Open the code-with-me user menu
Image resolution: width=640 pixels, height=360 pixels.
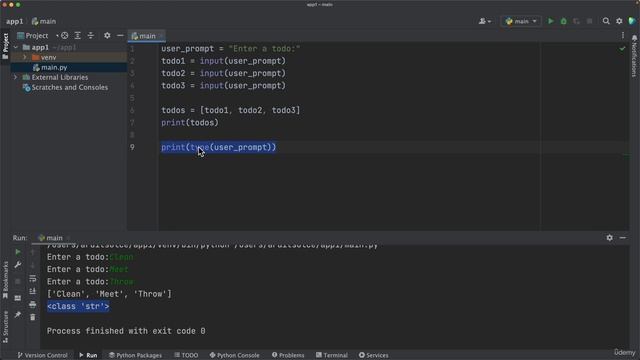coord(484,21)
